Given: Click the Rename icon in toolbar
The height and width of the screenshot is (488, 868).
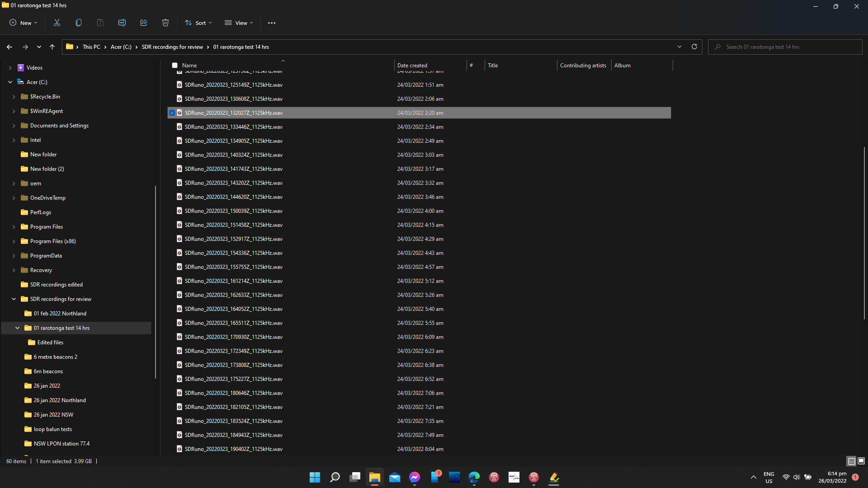Looking at the screenshot, I should point(122,23).
